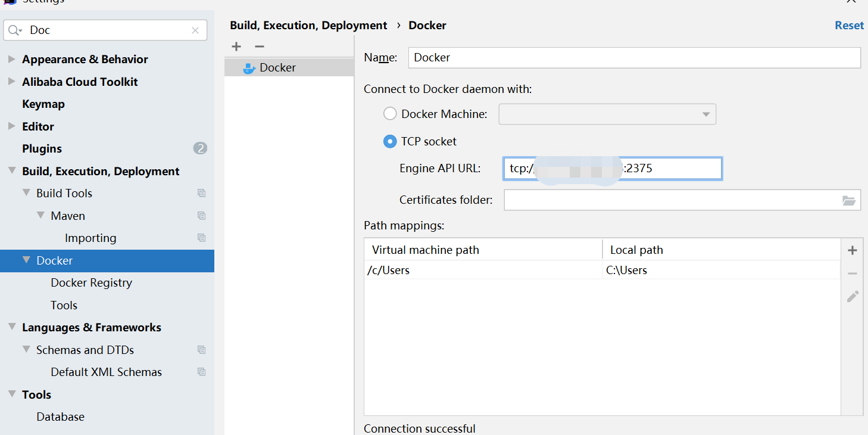Edit path mapping with pencil icon
Viewport: 868px width, 435px height.
[853, 296]
